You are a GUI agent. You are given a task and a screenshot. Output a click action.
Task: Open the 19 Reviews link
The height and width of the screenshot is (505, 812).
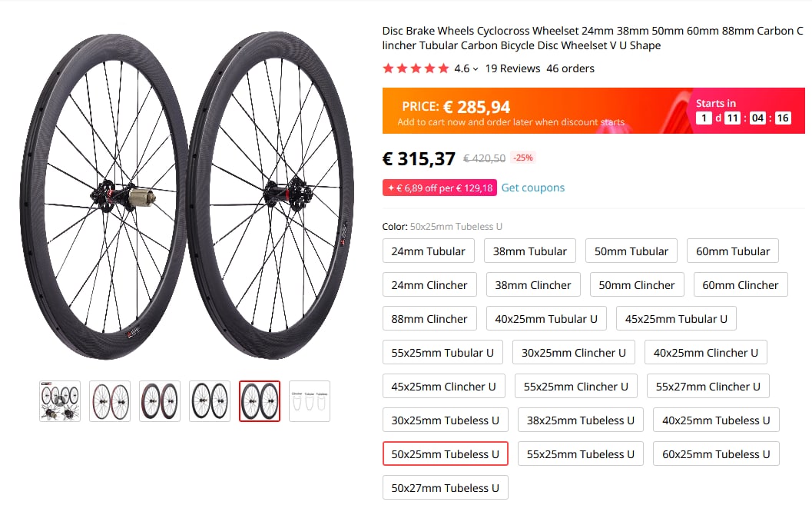coord(512,68)
